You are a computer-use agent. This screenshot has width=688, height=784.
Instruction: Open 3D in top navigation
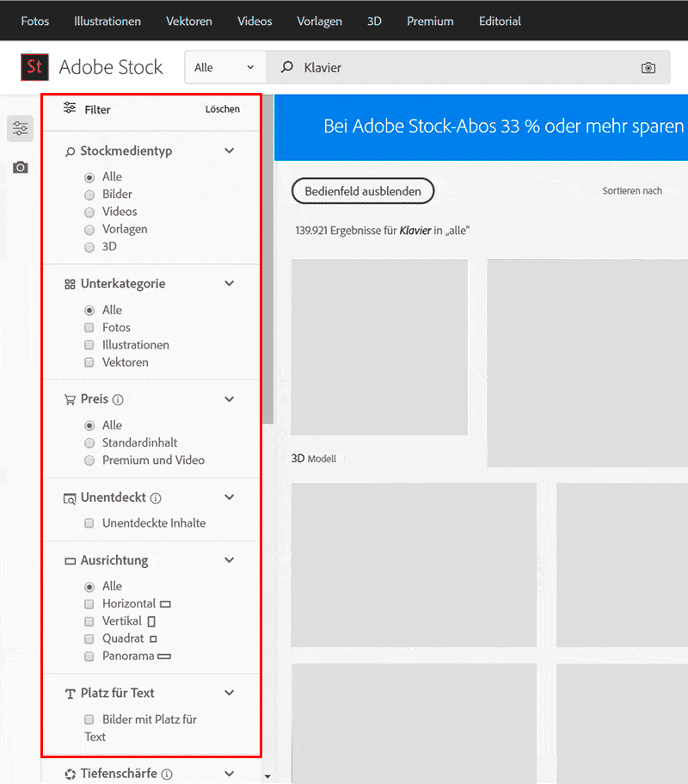(374, 21)
